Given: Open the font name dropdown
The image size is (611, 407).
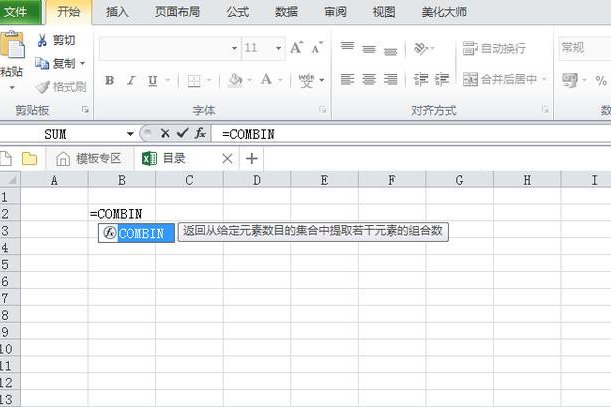Looking at the screenshot, I should 234,48.
